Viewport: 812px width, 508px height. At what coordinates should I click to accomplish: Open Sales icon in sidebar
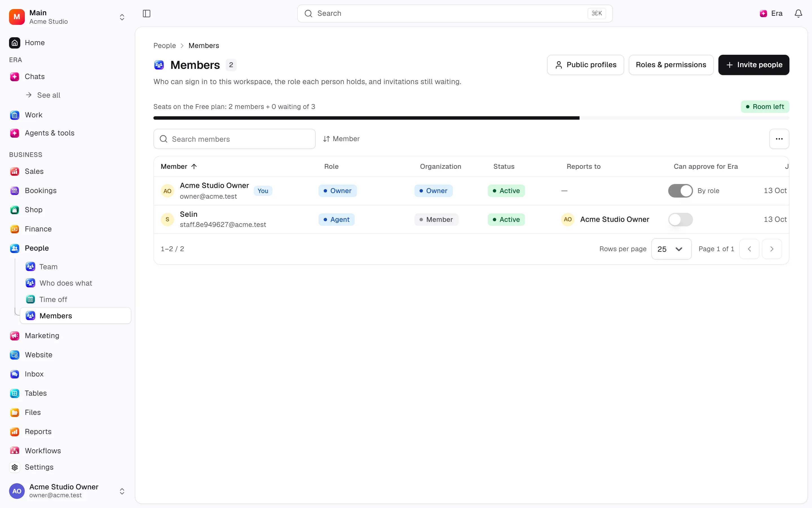pyautogui.click(x=14, y=171)
